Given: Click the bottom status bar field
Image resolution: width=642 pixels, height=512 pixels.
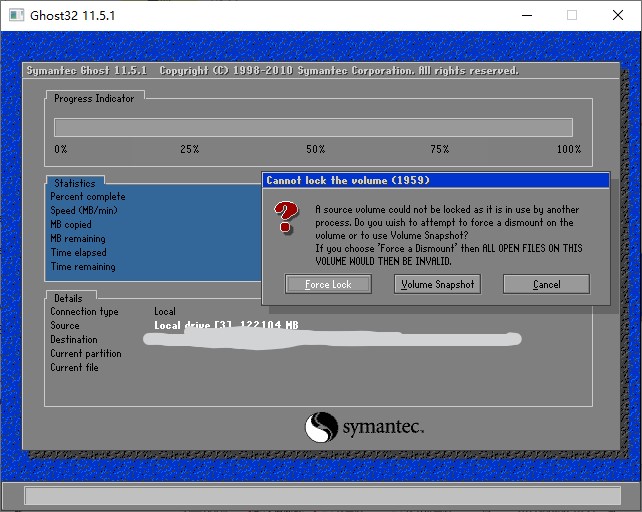Looking at the screenshot, I should [323, 496].
